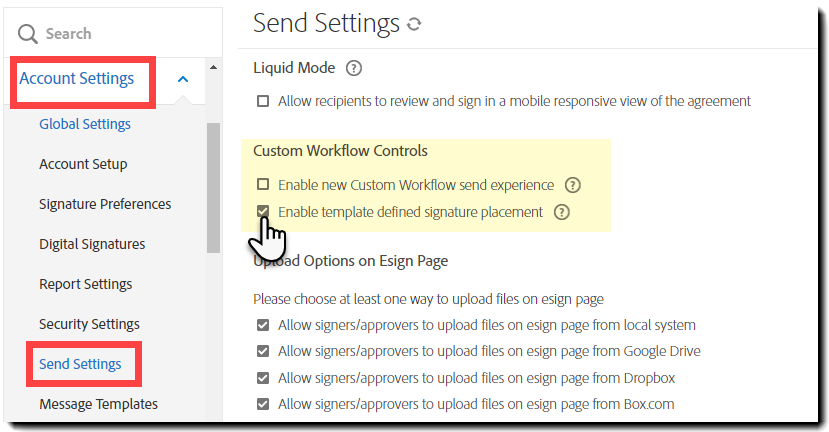This screenshot has width=829, height=432.
Task: Select Send Settings in the sidebar
Action: [x=80, y=364]
